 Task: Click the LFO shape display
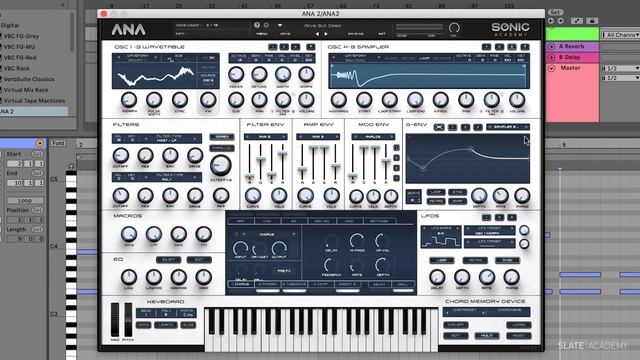[441, 237]
